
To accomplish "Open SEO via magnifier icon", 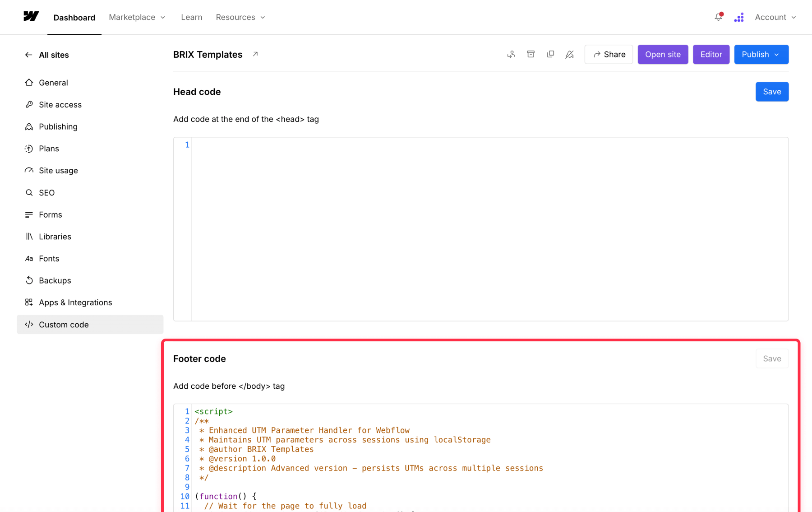I will point(29,192).
